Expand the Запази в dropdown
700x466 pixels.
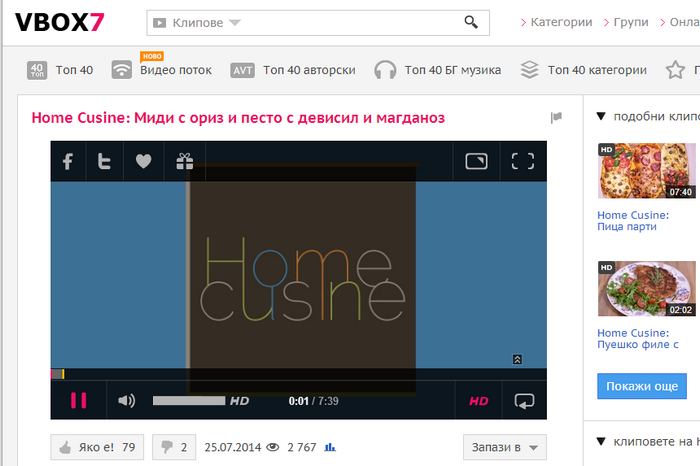[505, 447]
